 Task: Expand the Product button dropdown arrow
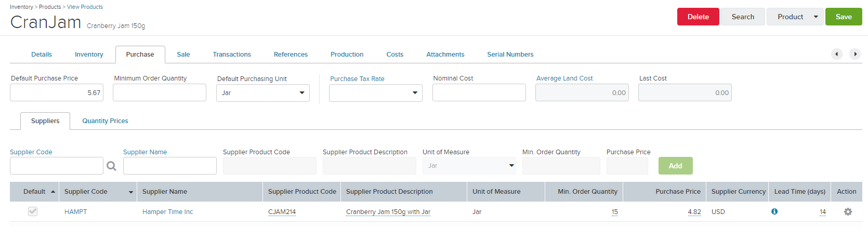816,17
